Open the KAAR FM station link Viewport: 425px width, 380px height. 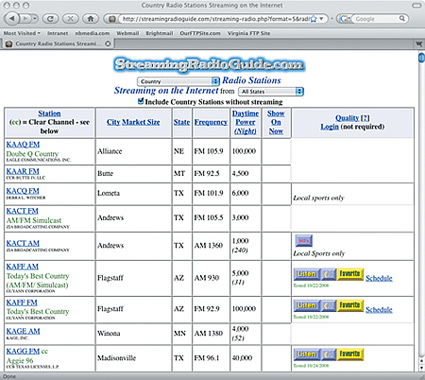click(x=23, y=171)
